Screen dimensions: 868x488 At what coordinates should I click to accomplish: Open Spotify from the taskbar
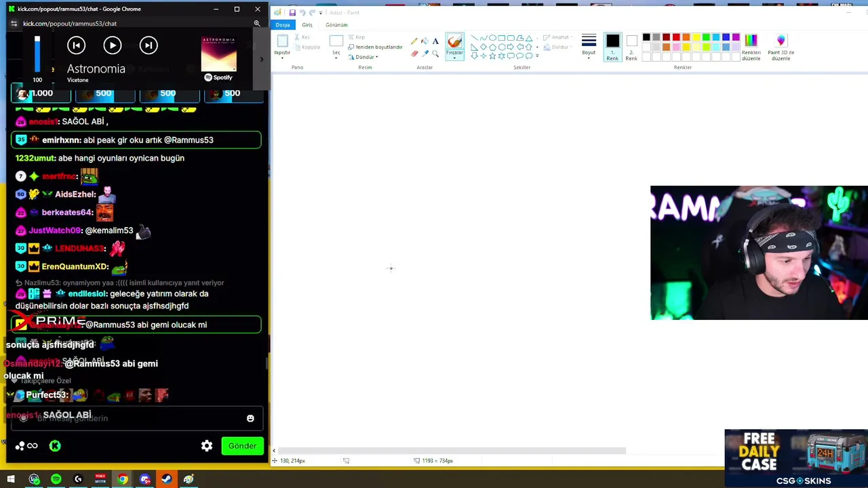(56, 479)
